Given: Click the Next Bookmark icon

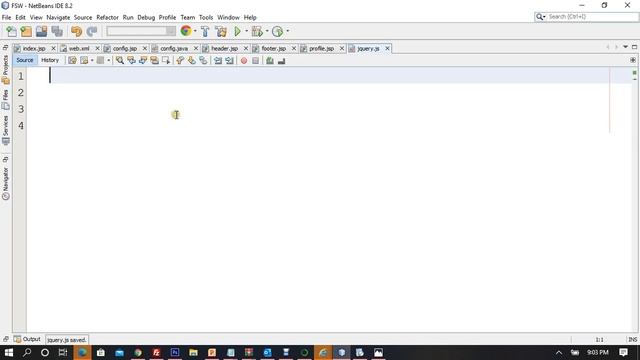Looking at the screenshot, I should click(x=191, y=61).
